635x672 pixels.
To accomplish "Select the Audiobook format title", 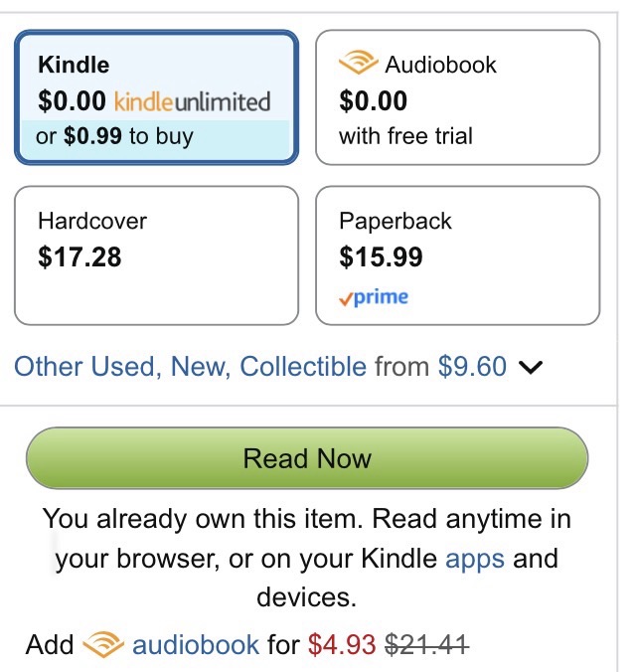I will (440, 66).
